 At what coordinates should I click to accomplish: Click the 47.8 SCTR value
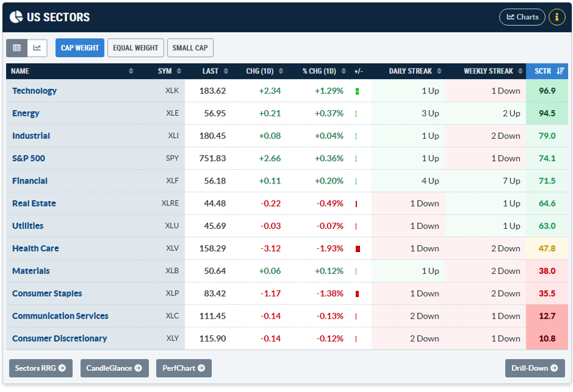(547, 248)
